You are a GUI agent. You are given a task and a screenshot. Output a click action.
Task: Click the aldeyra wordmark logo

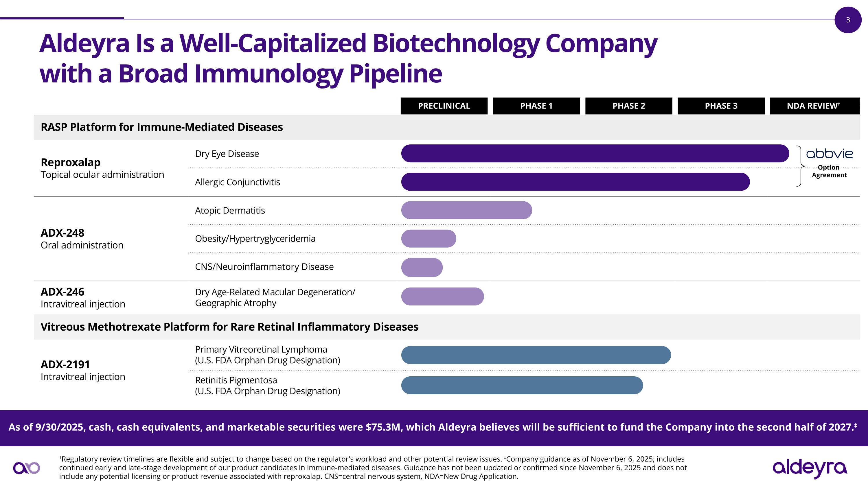[x=809, y=468]
